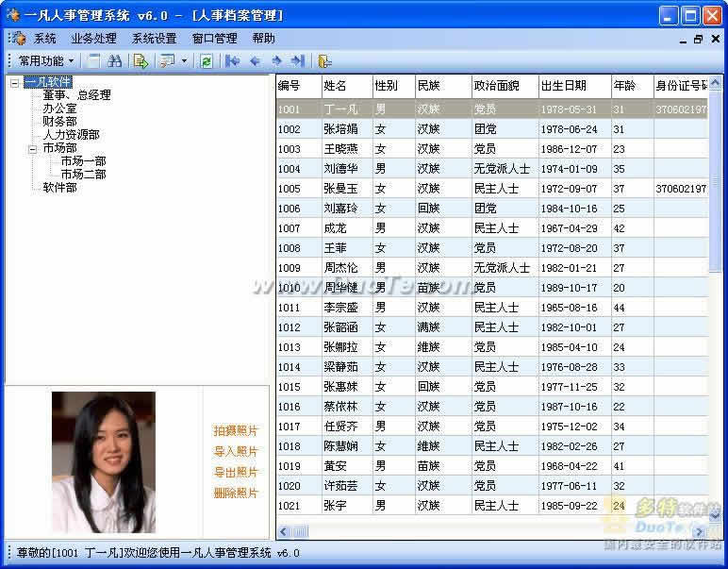Click the 性别 column header
This screenshot has width=728, height=569.
(394, 86)
